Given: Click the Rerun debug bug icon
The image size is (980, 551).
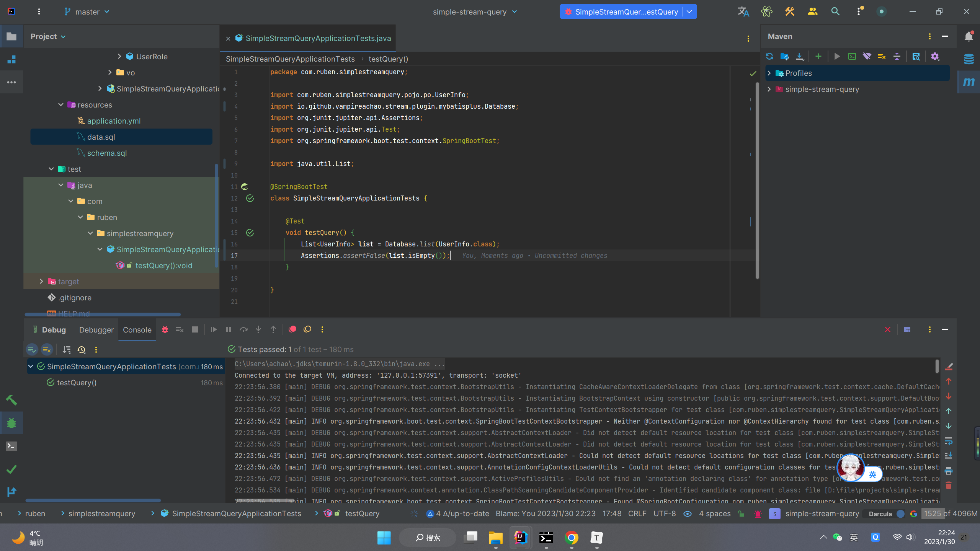Looking at the screenshot, I should click(x=165, y=329).
